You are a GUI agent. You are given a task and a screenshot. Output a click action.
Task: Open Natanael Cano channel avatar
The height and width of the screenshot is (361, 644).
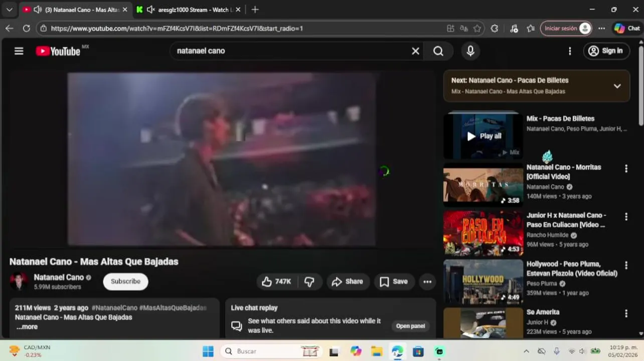click(x=19, y=281)
